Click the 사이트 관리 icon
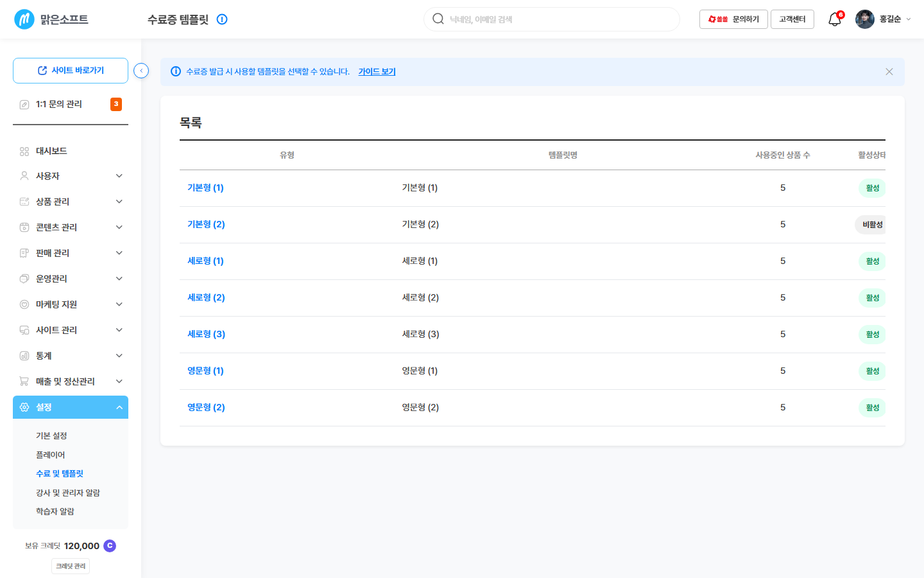Screen dimensions: 924x578 pyautogui.click(x=24, y=330)
